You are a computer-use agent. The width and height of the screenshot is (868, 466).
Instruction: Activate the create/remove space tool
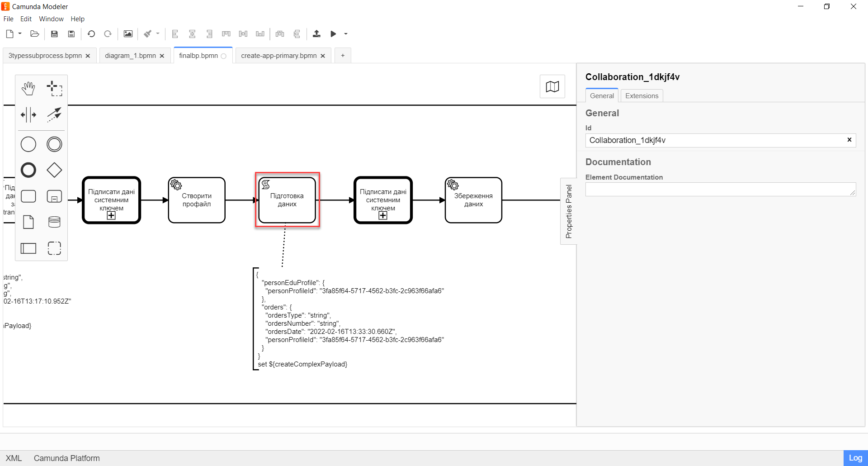point(28,115)
